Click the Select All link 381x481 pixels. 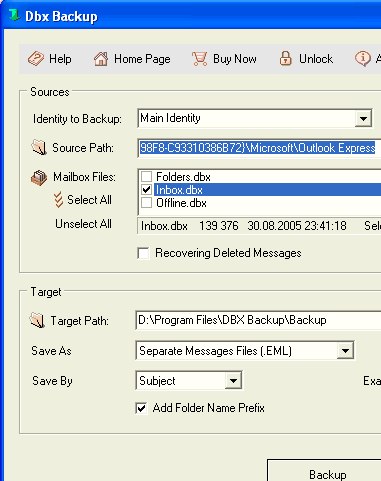pos(89,200)
